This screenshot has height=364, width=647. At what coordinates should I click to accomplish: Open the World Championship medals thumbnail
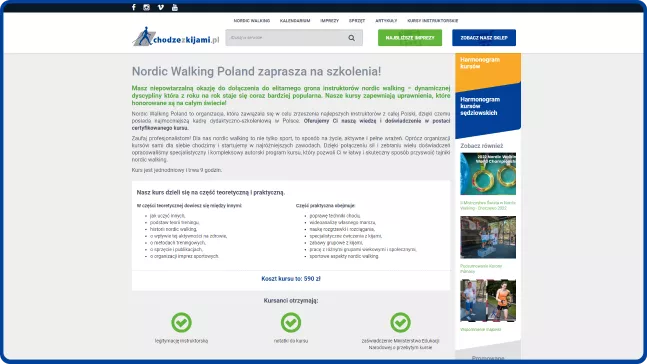tap(488, 174)
